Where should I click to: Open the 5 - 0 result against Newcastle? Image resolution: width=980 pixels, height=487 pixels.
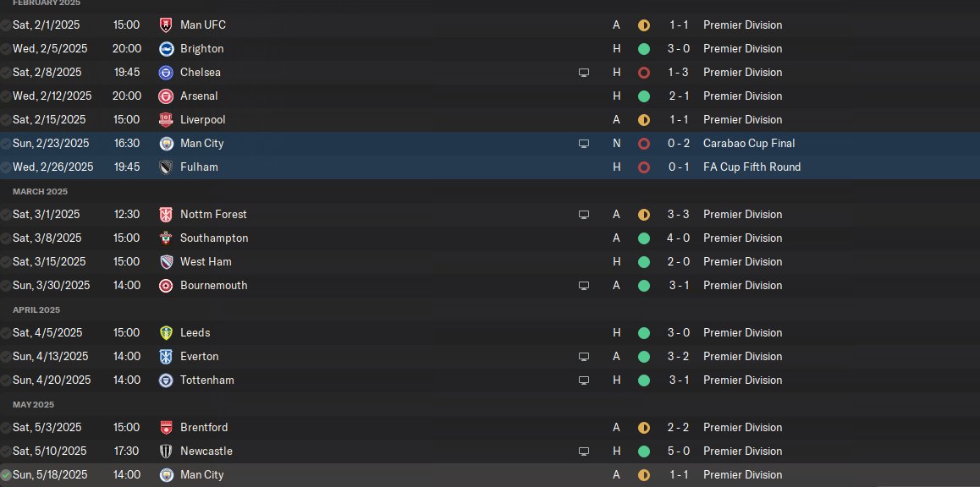coord(678,451)
